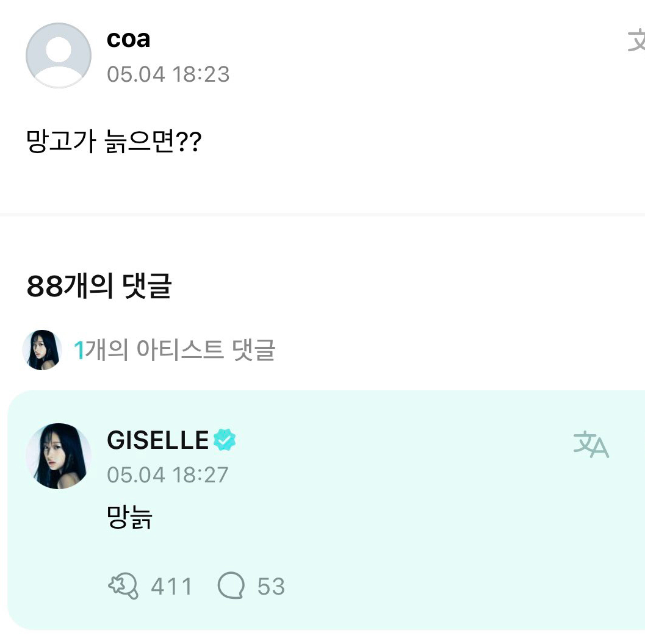Open the coa username profile link
The height and width of the screenshot is (644, 645).
128,40
